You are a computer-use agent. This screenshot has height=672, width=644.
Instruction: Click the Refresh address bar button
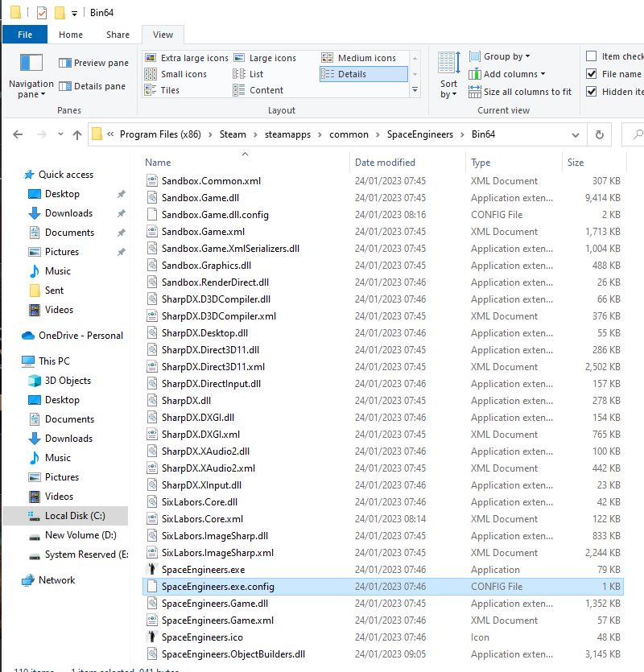pos(598,134)
